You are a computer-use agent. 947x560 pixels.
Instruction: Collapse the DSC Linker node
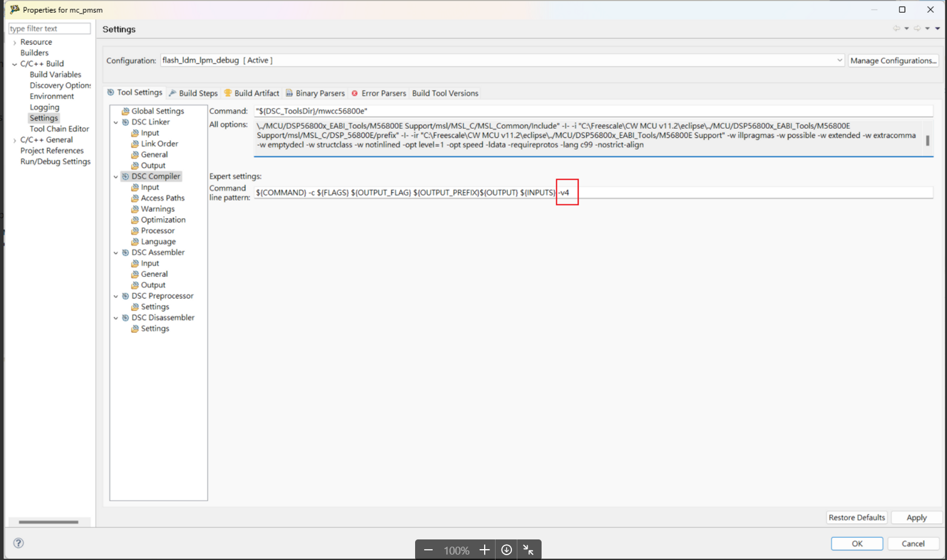point(116,122)
